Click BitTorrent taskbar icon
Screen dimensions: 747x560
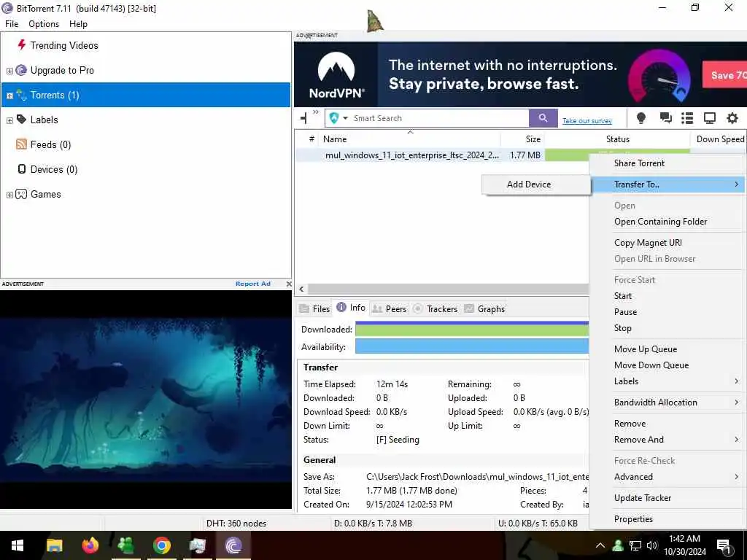pyautogui.click(x=233, y=545)
